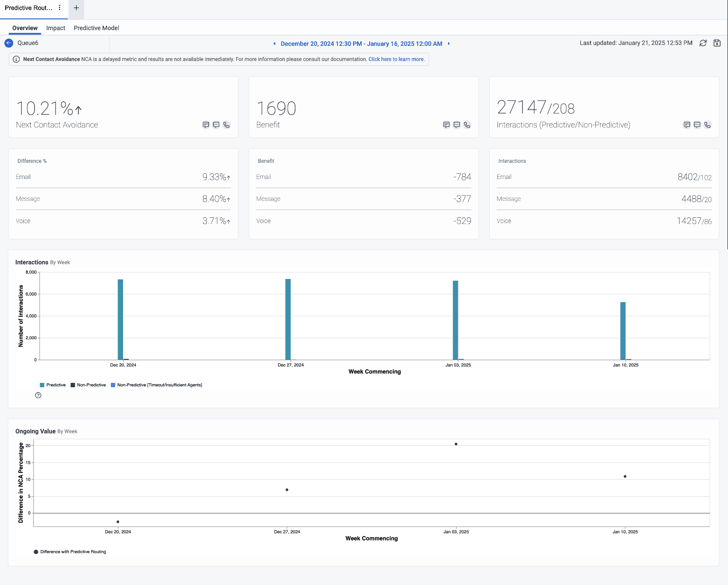Click the message chat icon on Interactions card

(x=697, y=125)
